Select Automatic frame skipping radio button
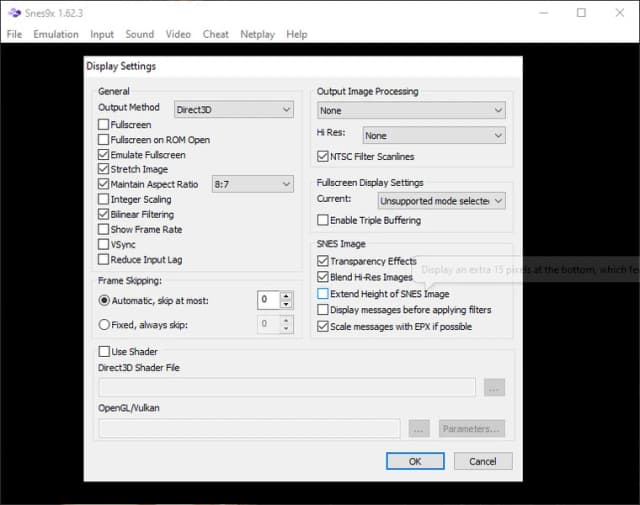This screenshot has height=505, width=640. tap(104, 300)
